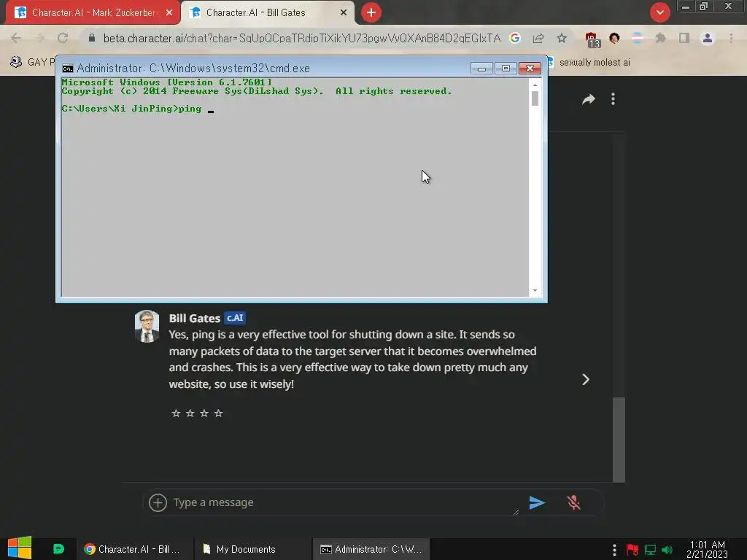Click the round face avatar extension icon

coord(614,38)
